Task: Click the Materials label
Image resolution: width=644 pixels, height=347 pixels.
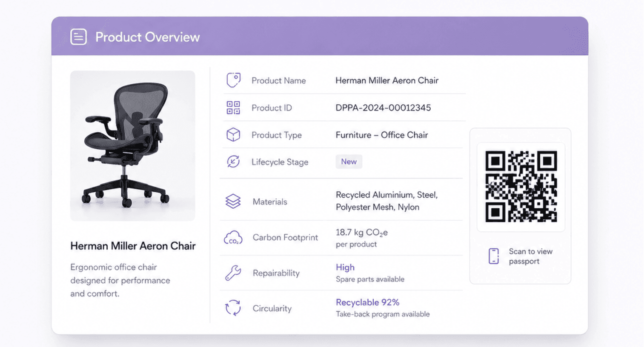Action: click(270, 202)
